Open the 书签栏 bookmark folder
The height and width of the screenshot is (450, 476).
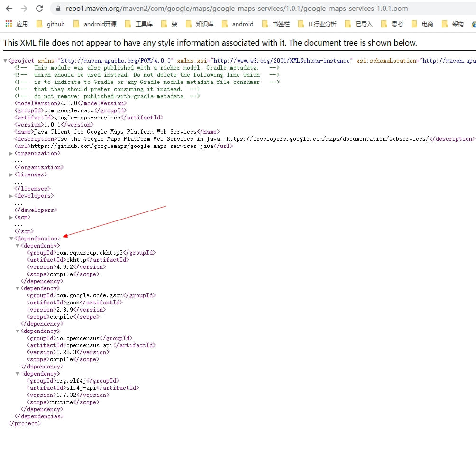pos(275,24)
